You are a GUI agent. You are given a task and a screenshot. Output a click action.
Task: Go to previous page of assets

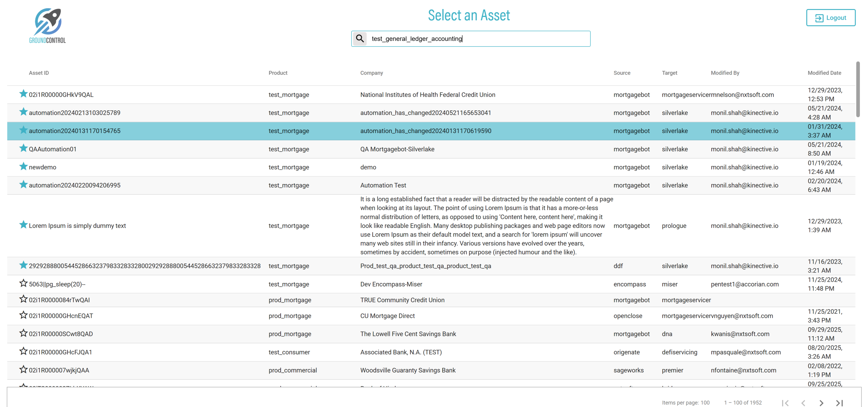[x=803, y=402]
